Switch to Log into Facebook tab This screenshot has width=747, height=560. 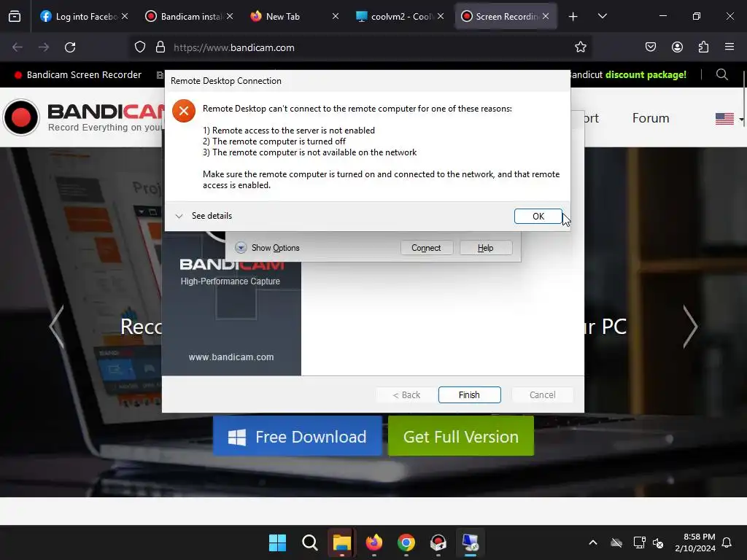tap(79, 16)
